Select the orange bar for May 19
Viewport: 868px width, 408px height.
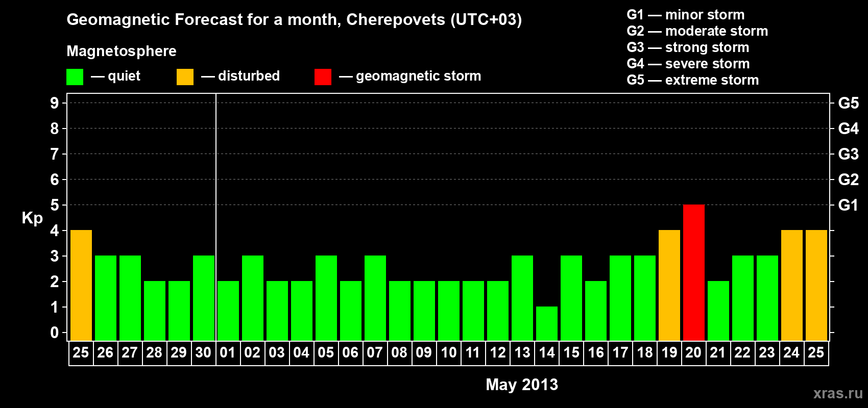point(669,285)
